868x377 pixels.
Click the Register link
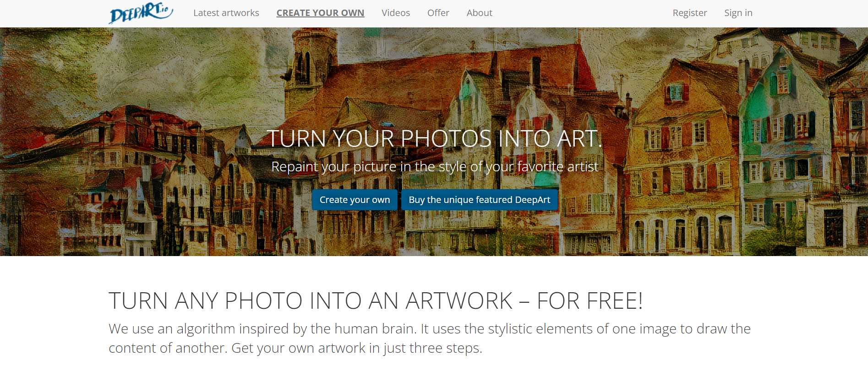pyautogui.click(x=690, y=13)
